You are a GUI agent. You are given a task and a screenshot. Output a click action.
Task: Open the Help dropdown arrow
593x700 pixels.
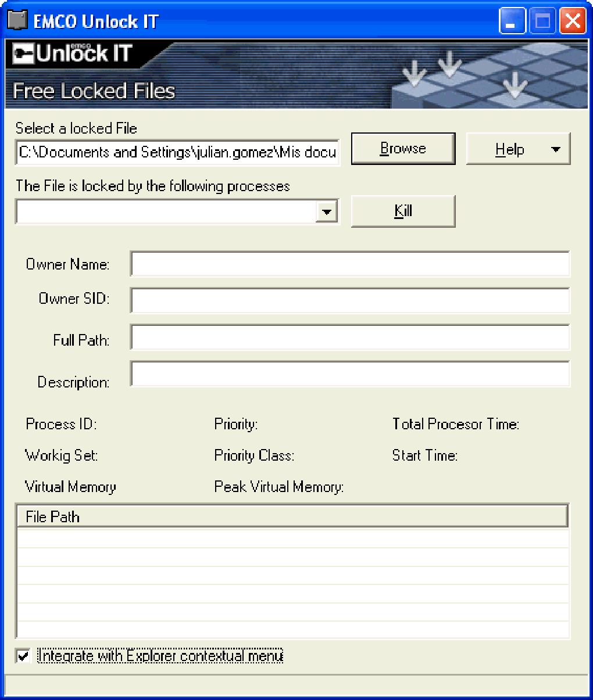(556, 149)
